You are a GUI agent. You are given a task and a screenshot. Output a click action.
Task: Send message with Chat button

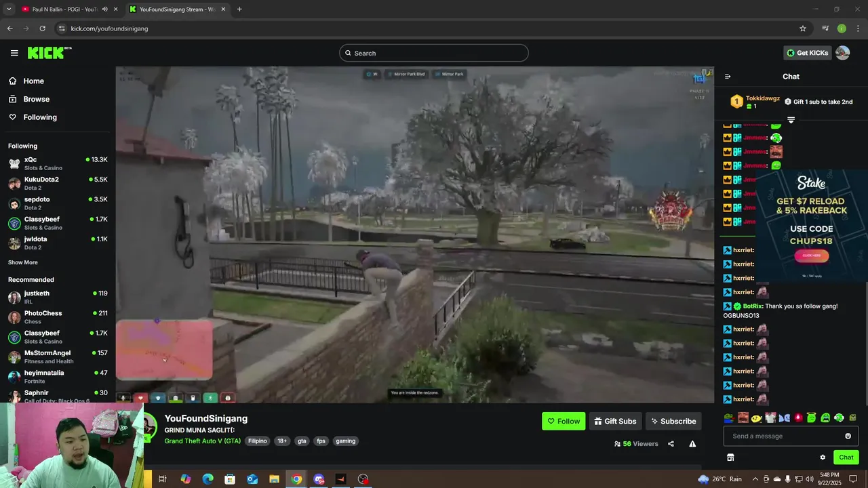click(x=846, y=457)
